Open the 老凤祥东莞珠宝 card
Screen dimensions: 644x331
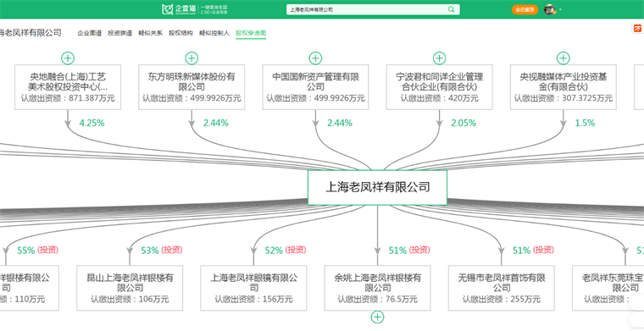pos(608,288)
